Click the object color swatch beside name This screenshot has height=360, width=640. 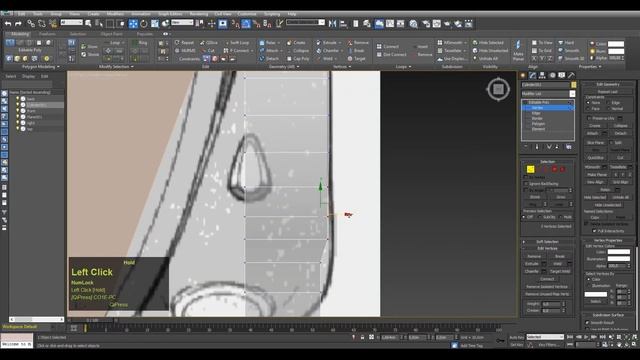pyautogui.click(x=573, y=84)
